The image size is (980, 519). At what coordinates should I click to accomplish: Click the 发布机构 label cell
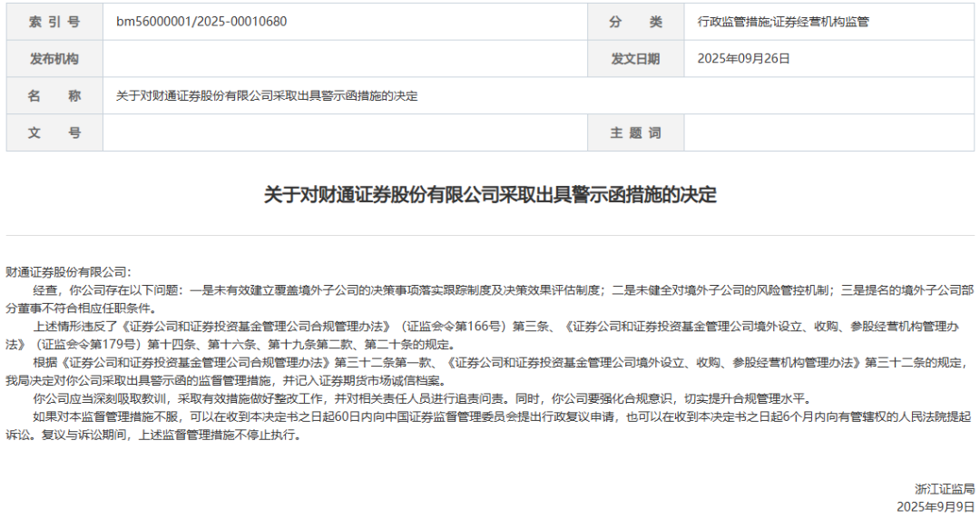point(54,59)
